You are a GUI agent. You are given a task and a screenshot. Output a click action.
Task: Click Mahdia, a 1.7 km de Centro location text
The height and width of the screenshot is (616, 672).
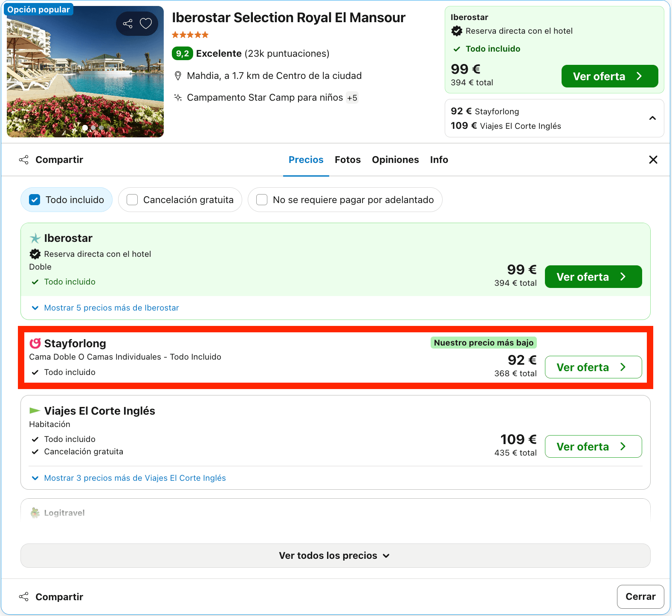pos(274,76)
